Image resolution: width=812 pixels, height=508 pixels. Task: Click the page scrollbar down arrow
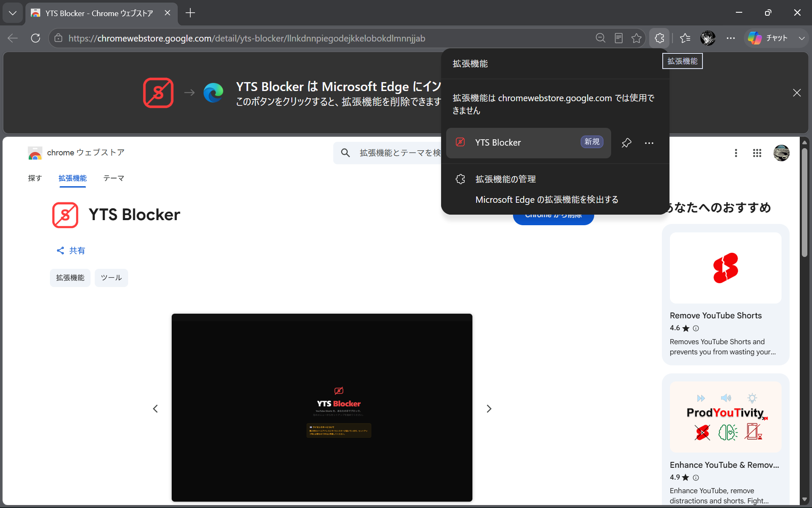coord(804,500)
